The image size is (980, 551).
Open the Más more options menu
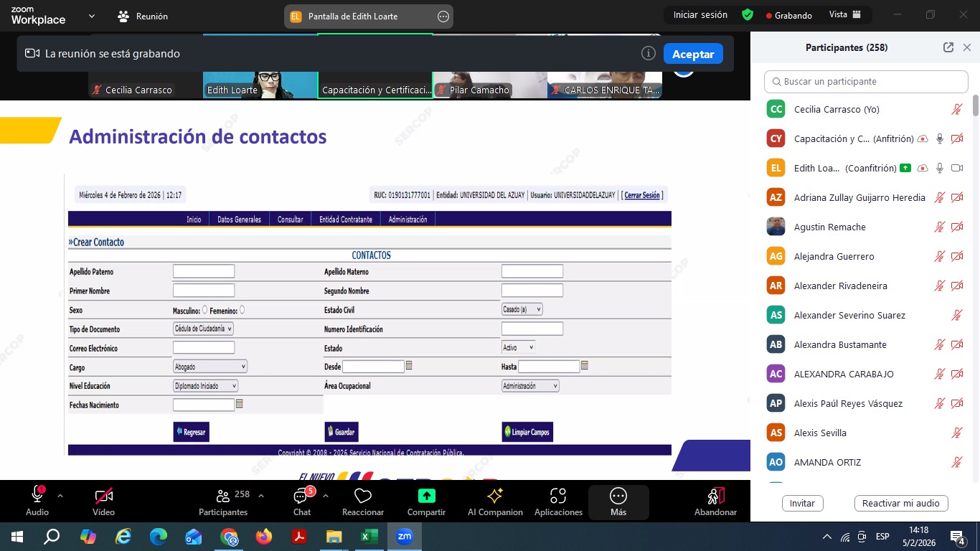click(x=618, y=496)
